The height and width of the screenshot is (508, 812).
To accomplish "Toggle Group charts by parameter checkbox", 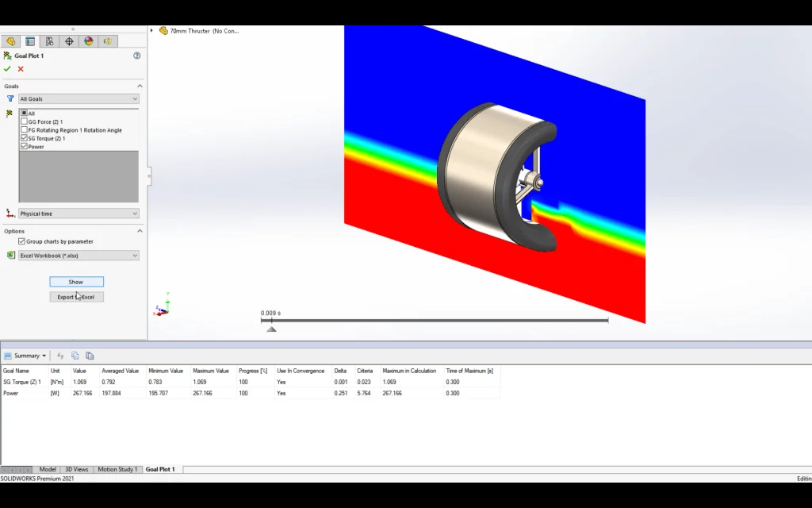I will coord(21,241).
